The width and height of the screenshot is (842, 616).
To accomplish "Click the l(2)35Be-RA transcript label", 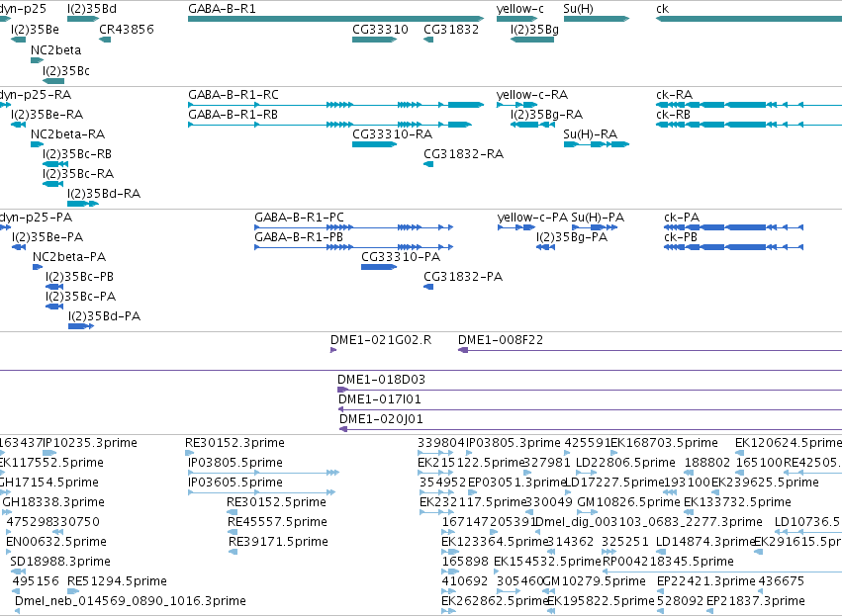I will click(47, 115).
